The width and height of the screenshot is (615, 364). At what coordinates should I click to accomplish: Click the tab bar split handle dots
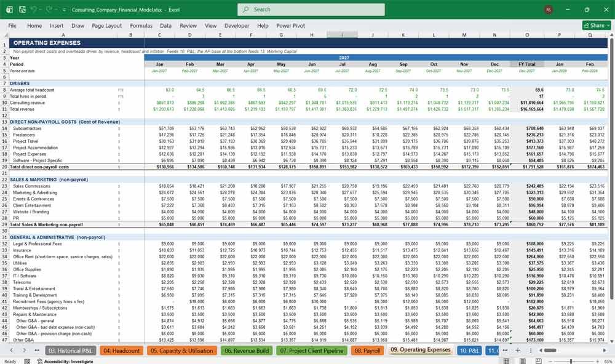[x=531, y=350]
